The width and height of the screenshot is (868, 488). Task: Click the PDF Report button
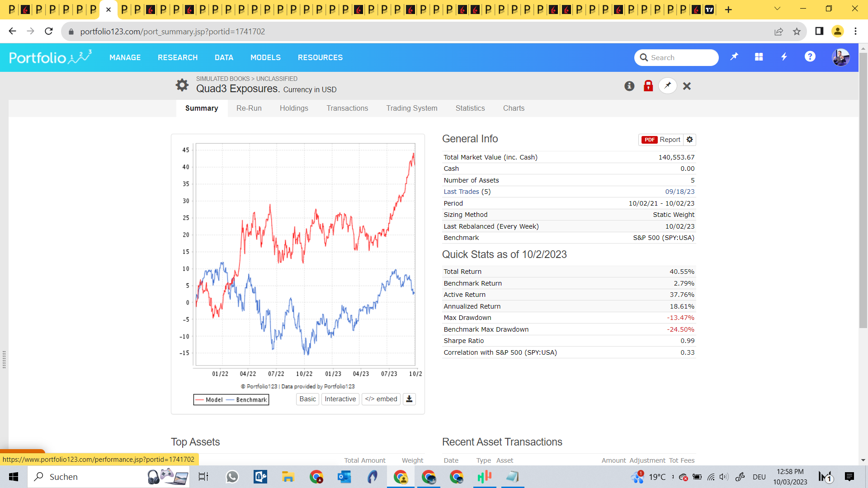tap(661, 140)
